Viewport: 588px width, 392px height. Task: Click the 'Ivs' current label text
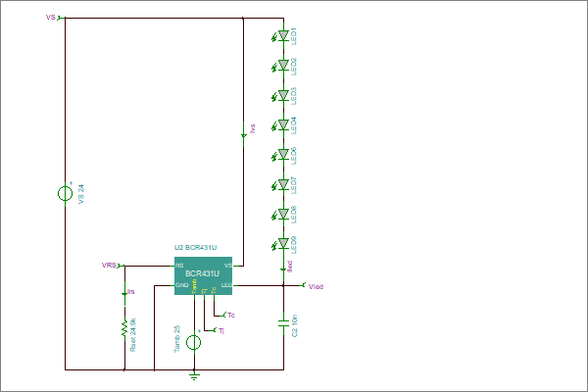pos(253,128)
